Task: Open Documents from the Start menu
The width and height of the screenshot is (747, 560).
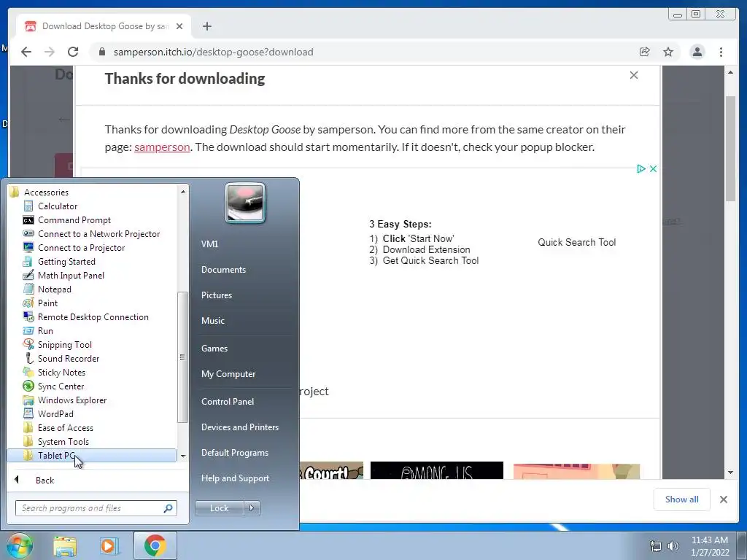Action: tap(223, 270)
